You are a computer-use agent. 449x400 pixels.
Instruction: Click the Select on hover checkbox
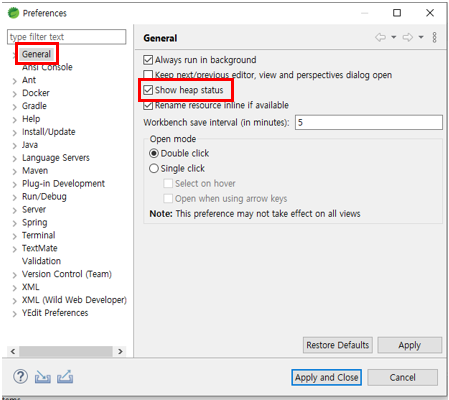(168, 183)
